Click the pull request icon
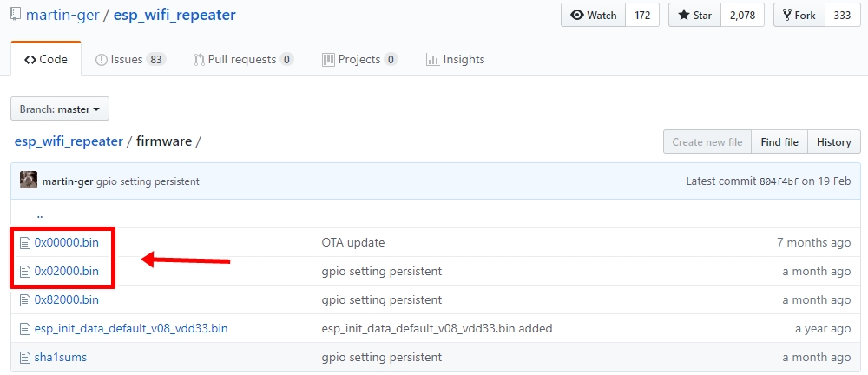The image size is (868, 375). (200, 60)
